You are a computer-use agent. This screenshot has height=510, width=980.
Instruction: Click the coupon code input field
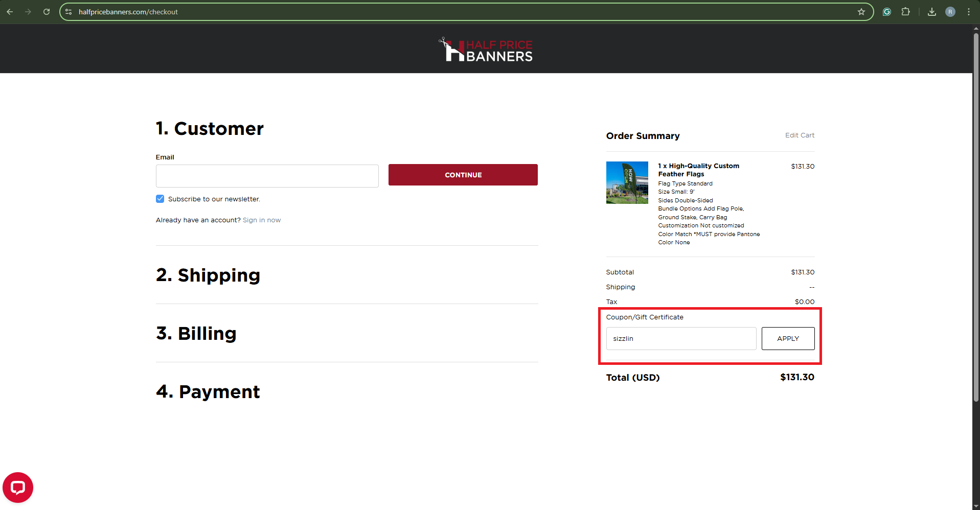click(x=681, y=338)
